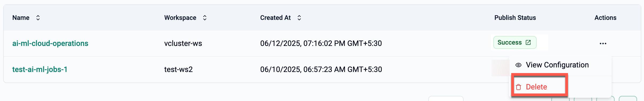Select View Configuration from the actions menu
The image size is (644, 101).
[x=552, y=65]
